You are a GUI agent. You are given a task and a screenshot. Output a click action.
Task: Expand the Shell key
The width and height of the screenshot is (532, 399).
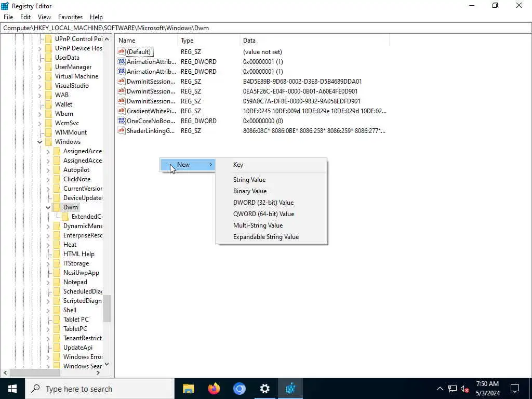coord(48,310)
